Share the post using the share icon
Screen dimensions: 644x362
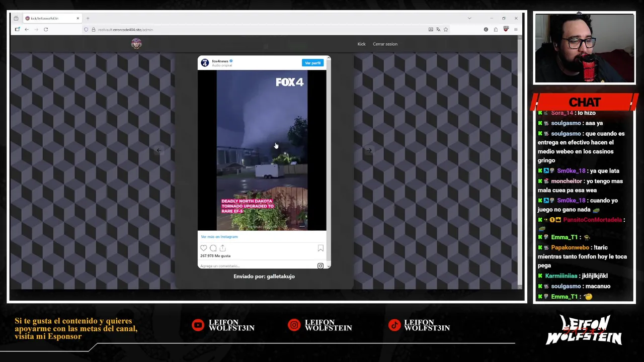[x=222, y=248]
